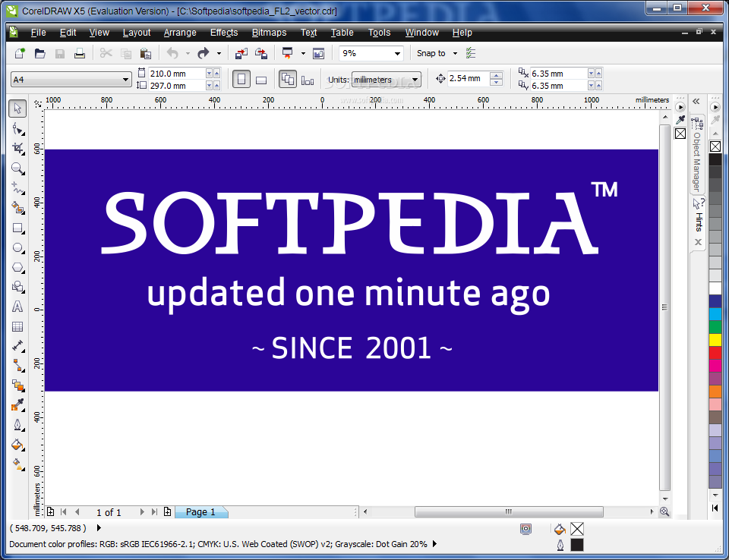
Task: Pick the yellow palette swatch
Action: [715, 340]
